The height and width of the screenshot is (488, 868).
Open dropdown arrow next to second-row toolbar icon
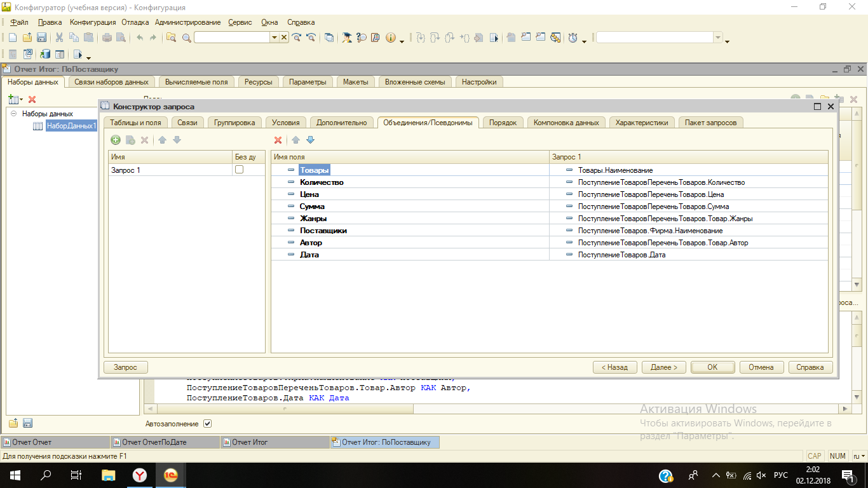click(x=88, y=57)
